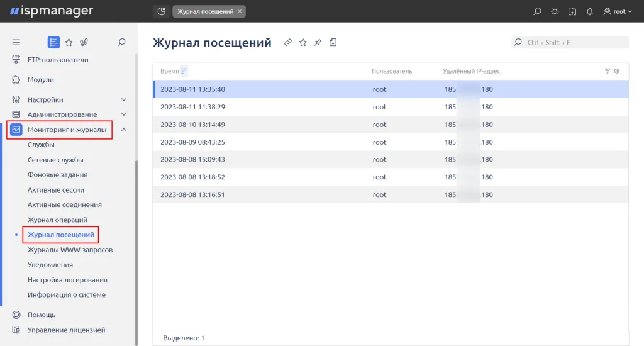Open the table filter funnel icon

tap(608, 71)
